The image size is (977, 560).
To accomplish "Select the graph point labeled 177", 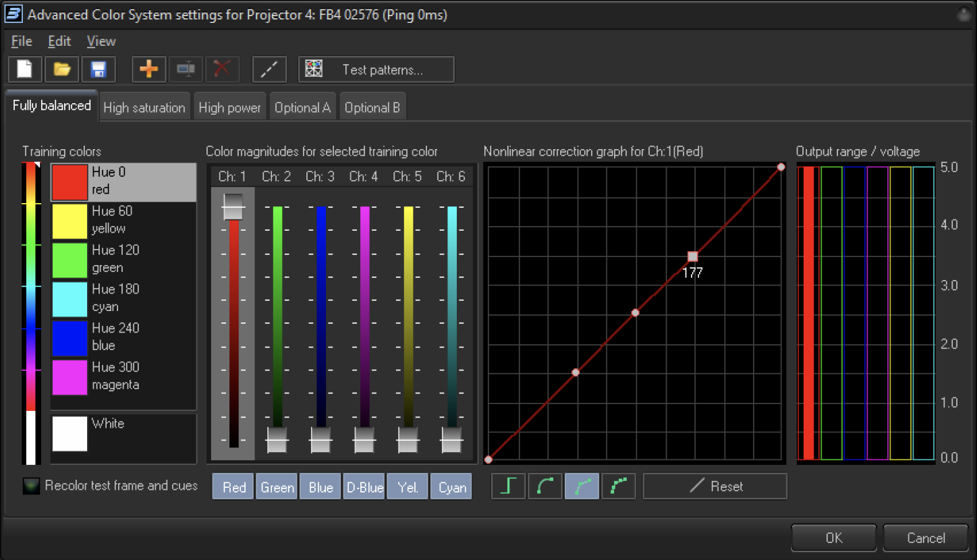I will coord(692,256).
